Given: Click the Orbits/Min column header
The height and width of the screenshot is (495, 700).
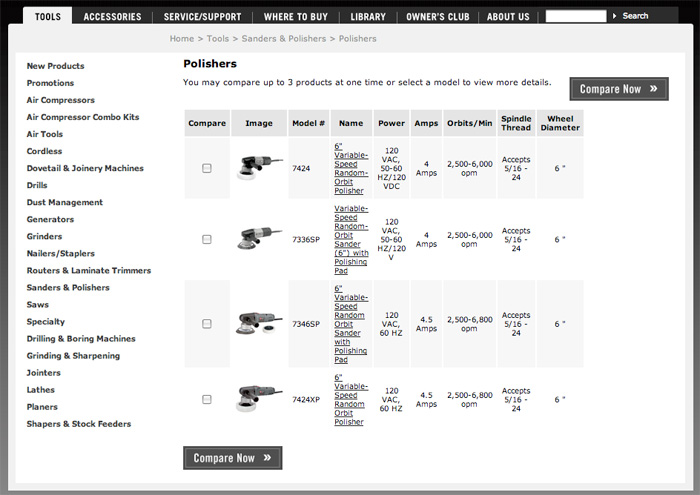Looking at the screenshot, I should (x=470, y=123).
